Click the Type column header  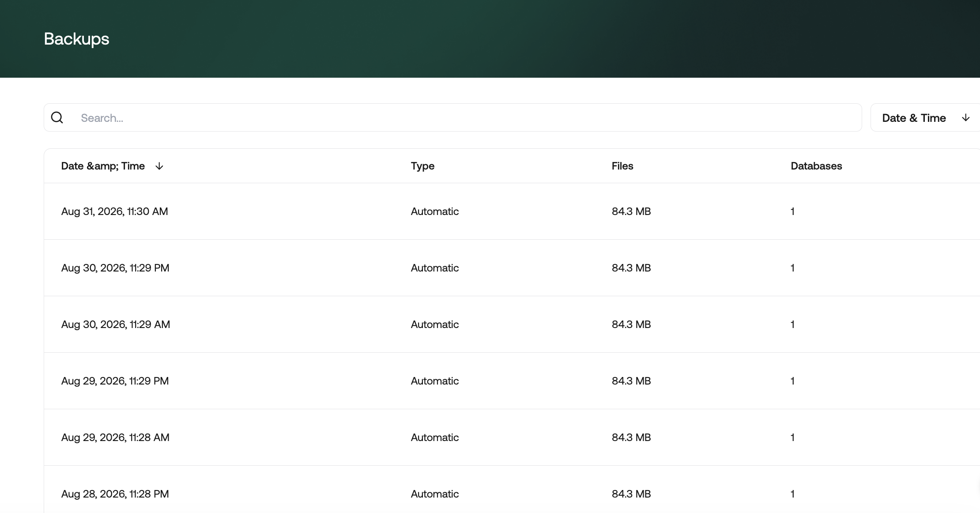click(x=422, y=166)
